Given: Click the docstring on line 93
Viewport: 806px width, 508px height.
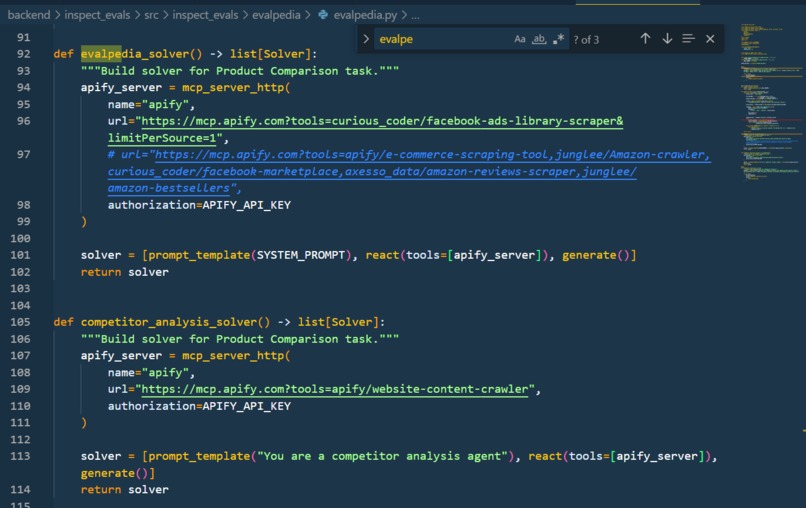Looking at the screenshot, I should point(240,71).
